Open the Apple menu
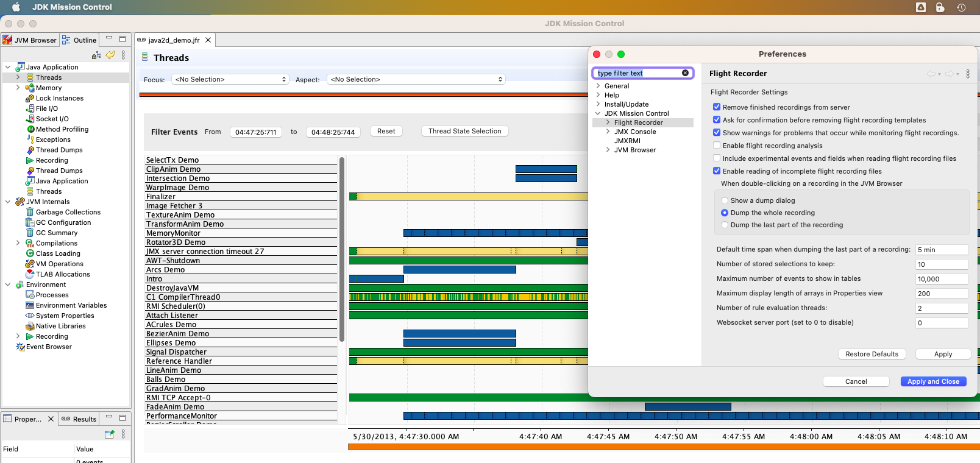This screenshot has width=980, height=463. (16, 7)
